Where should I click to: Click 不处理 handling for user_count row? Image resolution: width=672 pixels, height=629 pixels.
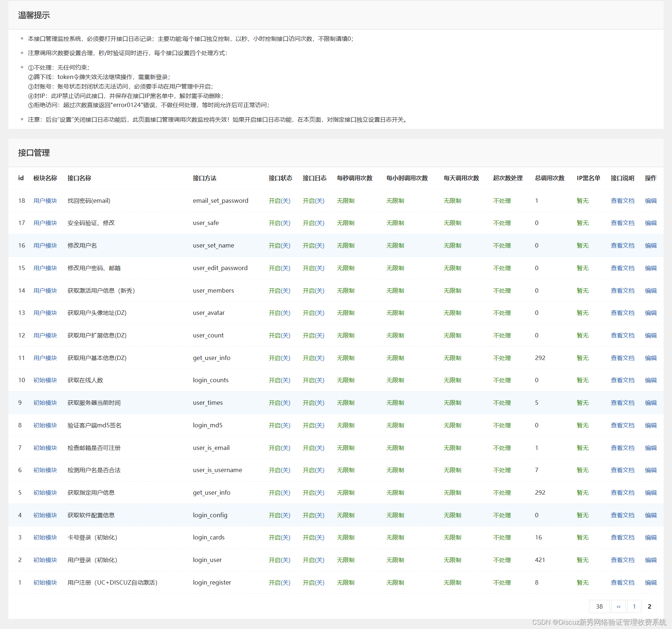click(502, 335)
